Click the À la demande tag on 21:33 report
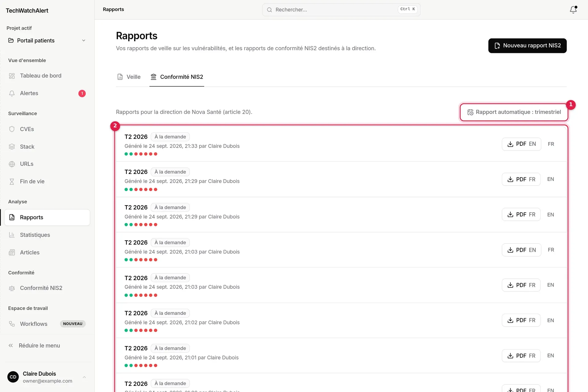This screenshot has height=392, width=588. click(170, 137)
